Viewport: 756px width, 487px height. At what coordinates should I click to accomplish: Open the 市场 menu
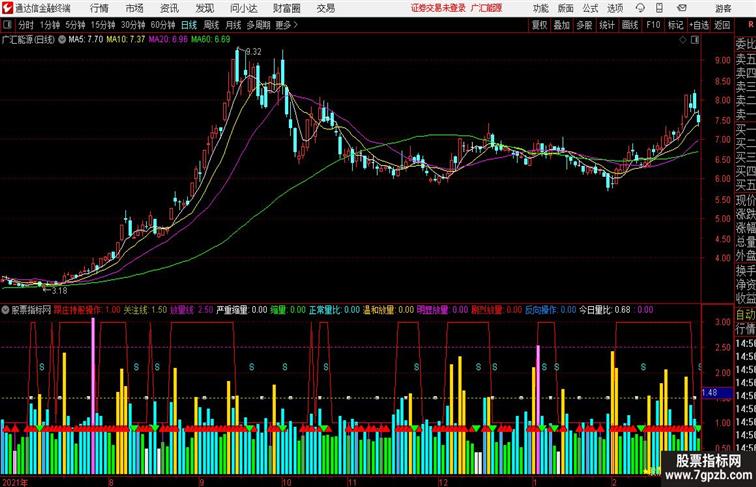tap(135, 8)
